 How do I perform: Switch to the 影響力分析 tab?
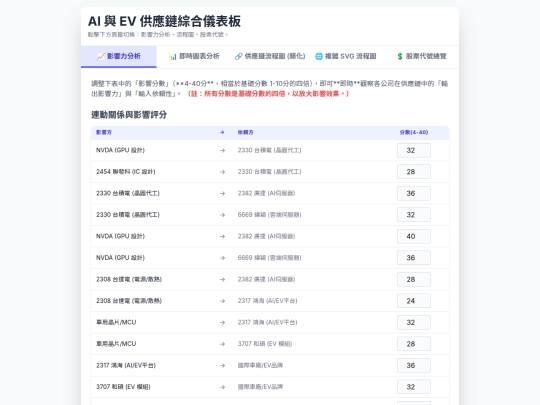pyautogui.click(x=119, y=56)
